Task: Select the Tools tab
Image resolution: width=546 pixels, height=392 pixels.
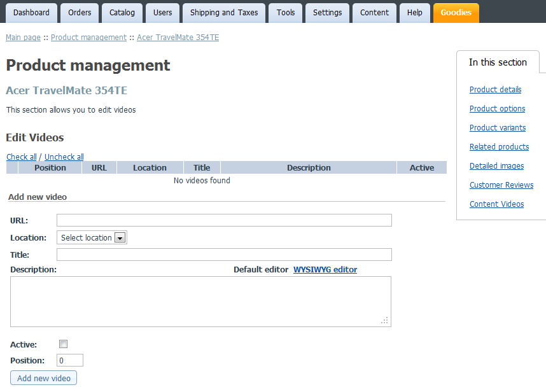Action: click(x=286, y=13)
